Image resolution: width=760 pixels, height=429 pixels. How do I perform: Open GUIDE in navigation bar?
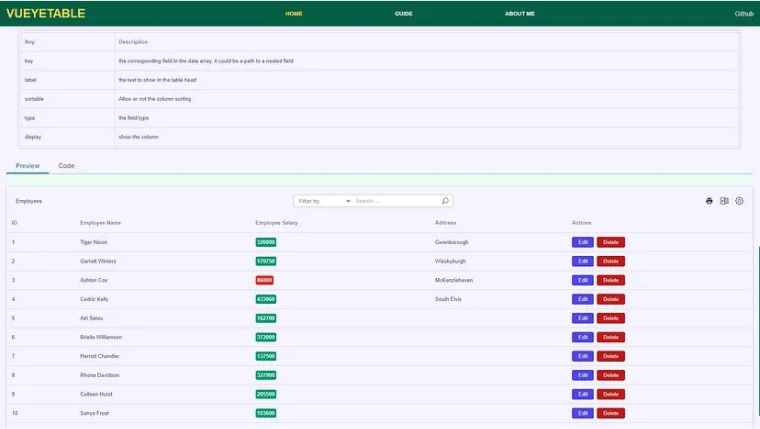click(403, 14)
